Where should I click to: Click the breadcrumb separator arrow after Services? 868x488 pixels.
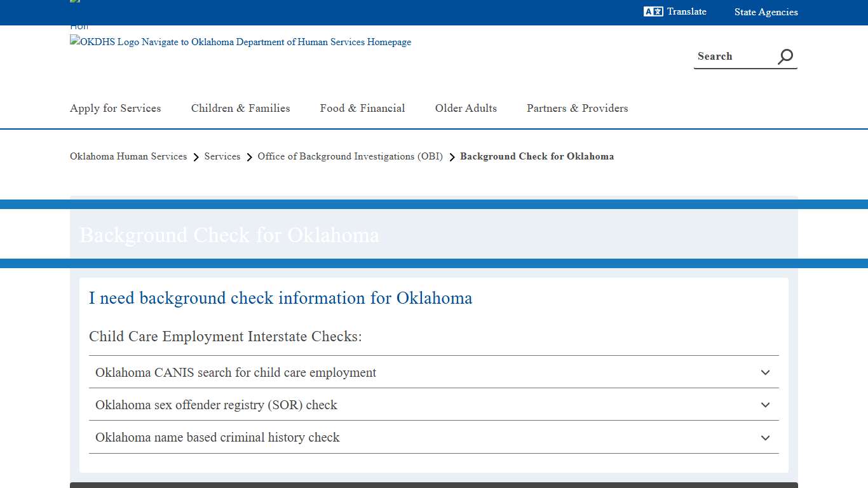pyautogui.click(x=248, y=156)
